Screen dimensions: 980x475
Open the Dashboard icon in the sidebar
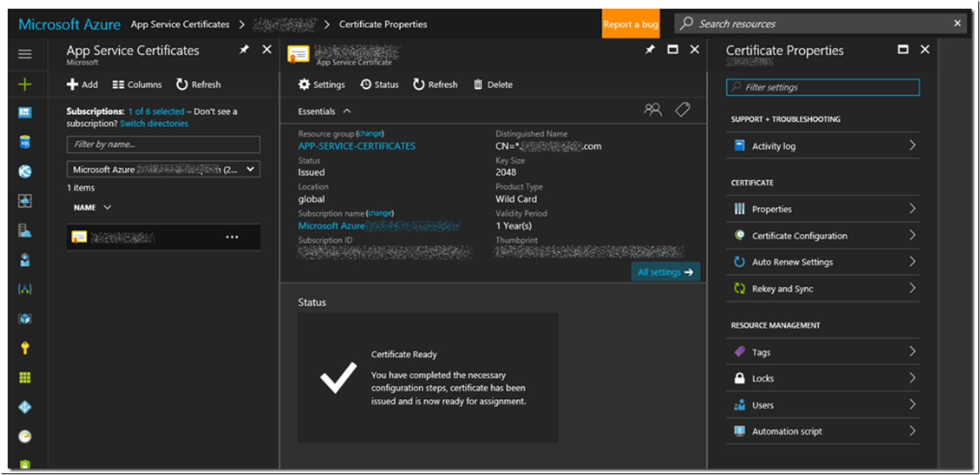point(25,112)
